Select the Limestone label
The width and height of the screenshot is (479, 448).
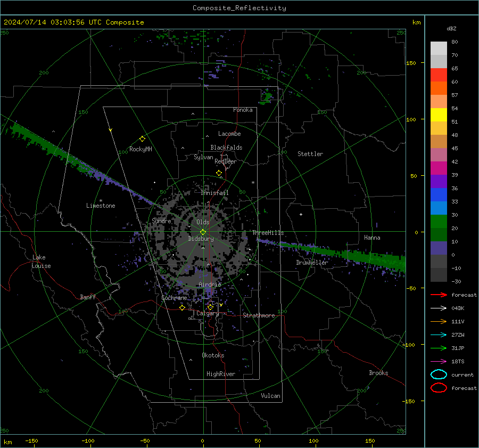tap(101, 206)
